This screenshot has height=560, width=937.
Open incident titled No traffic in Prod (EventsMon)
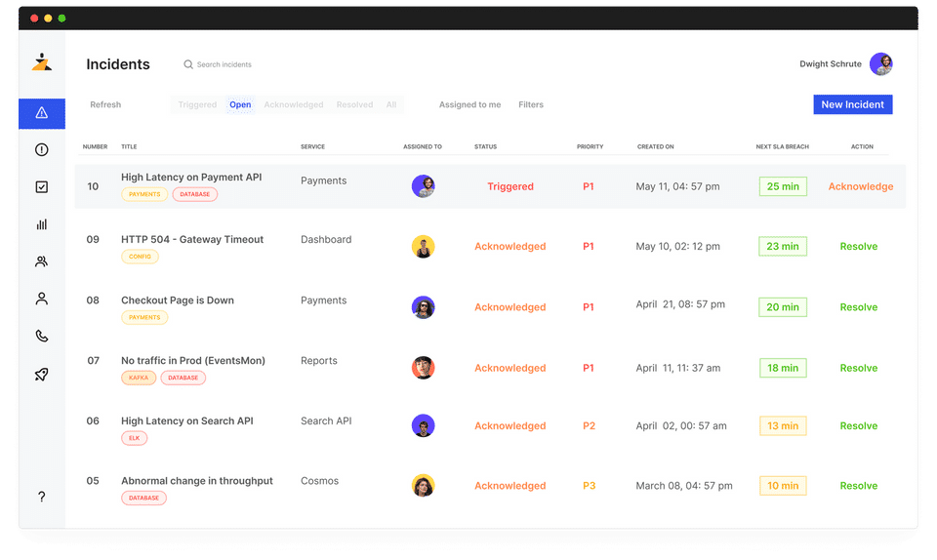point(193,361)
